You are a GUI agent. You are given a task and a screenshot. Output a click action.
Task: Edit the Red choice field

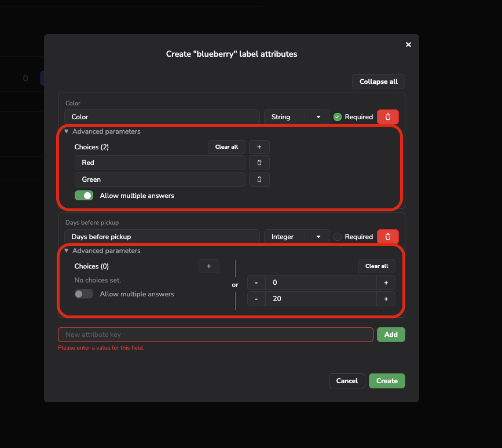point(160,163)
